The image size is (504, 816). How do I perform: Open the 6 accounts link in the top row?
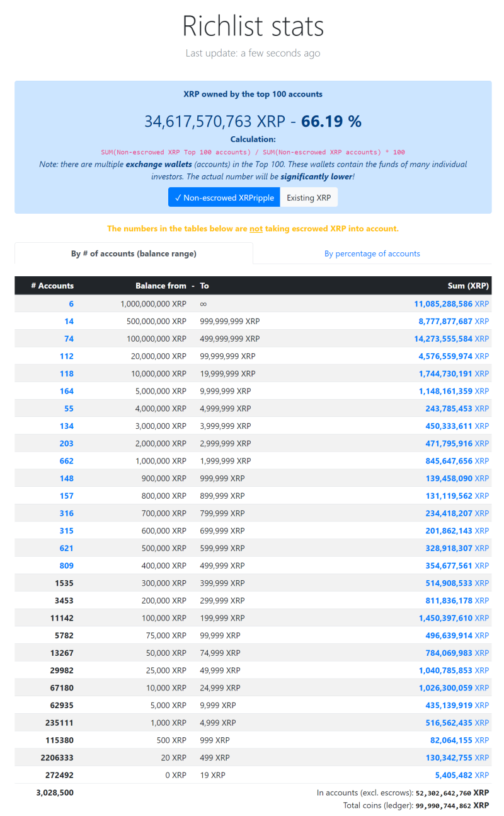71,304
